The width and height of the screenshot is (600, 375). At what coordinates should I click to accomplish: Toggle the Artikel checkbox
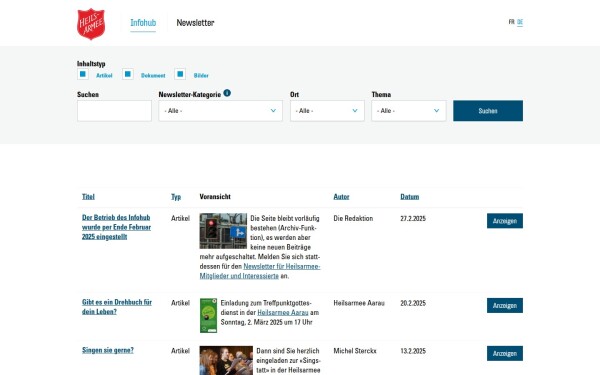[x=83, y=74]
